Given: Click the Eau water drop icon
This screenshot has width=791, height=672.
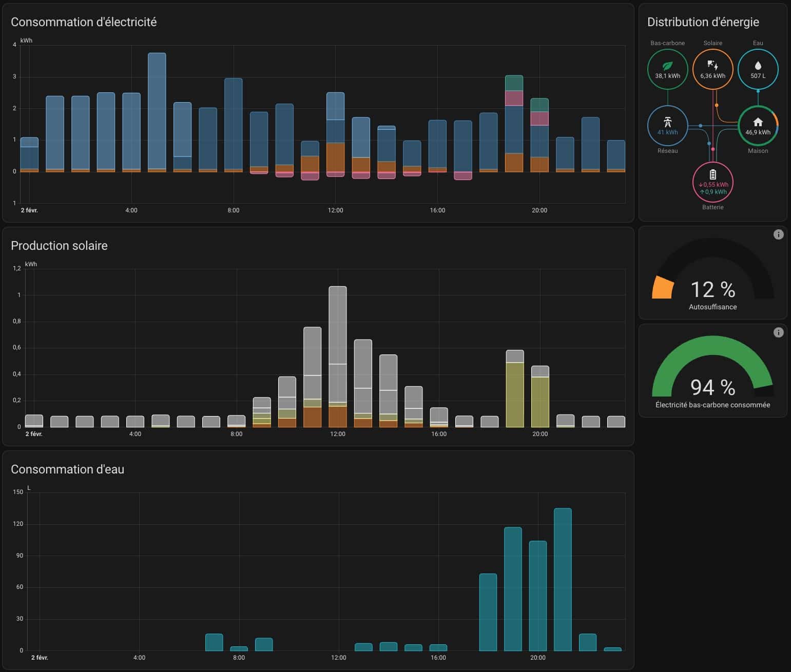Looking at the screenshot, I should coord(758,66).
